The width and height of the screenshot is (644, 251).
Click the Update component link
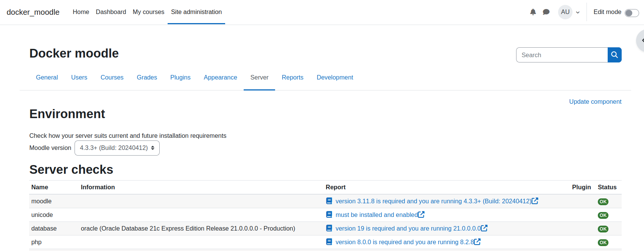coord(595,101)
